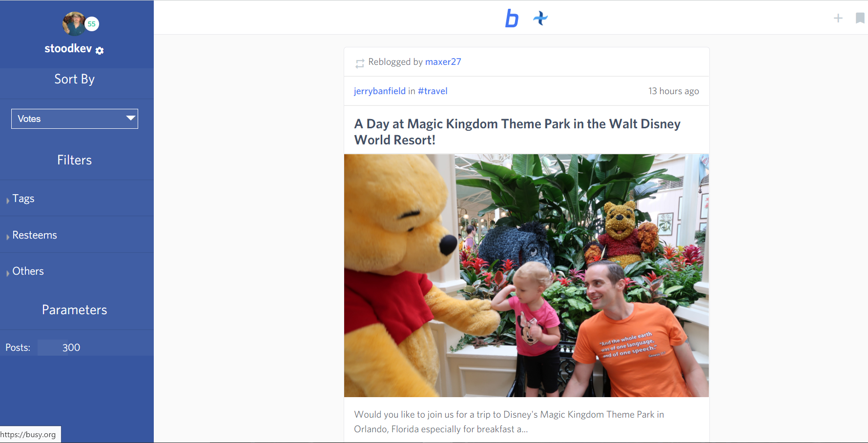The height and width of the screenshot is (443, 868).
Task: Click the stoodkev username
Action: tap(68, 48)
